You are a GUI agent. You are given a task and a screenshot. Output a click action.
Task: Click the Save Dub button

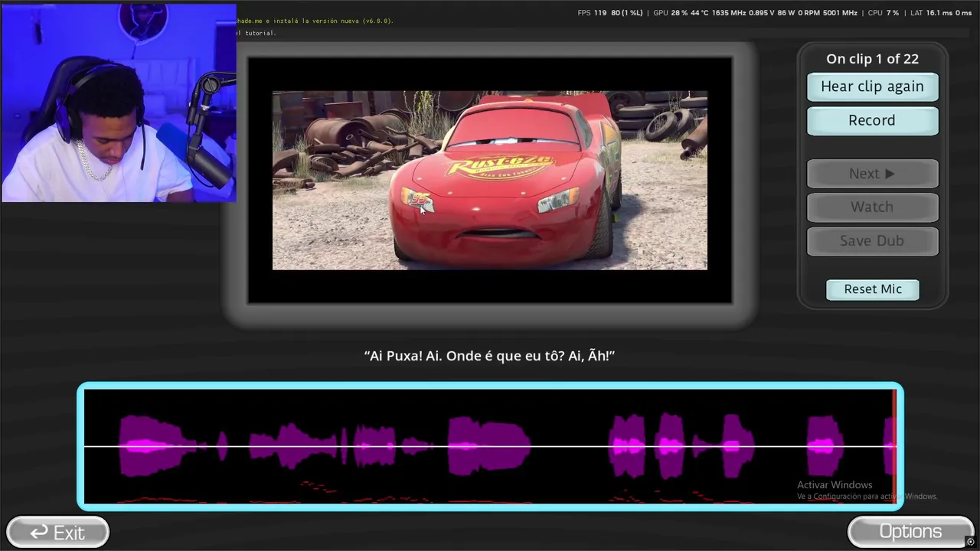(x=872, y=240)
